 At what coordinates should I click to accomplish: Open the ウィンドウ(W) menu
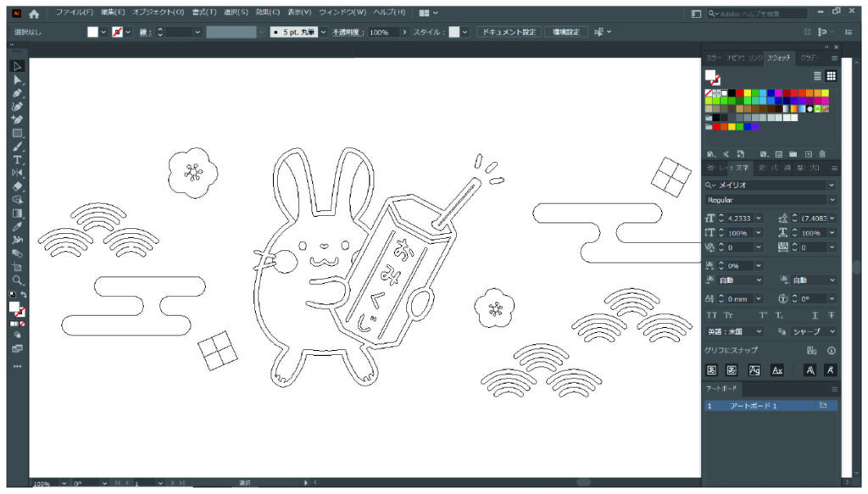pyautogui.click(x=342, y=12)
